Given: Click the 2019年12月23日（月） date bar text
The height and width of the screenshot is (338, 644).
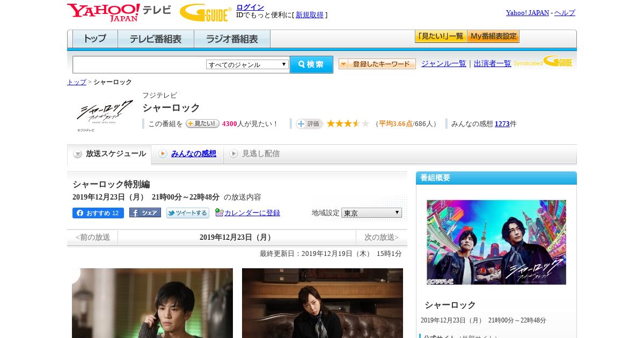Looking at the screenshot, I should (x=237, y=237).
